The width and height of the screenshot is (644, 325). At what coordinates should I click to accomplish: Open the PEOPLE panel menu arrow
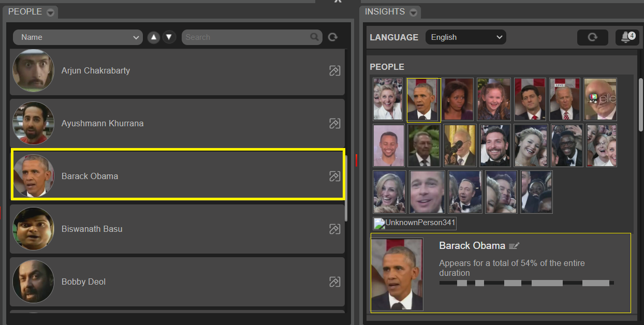click(50, 12)
